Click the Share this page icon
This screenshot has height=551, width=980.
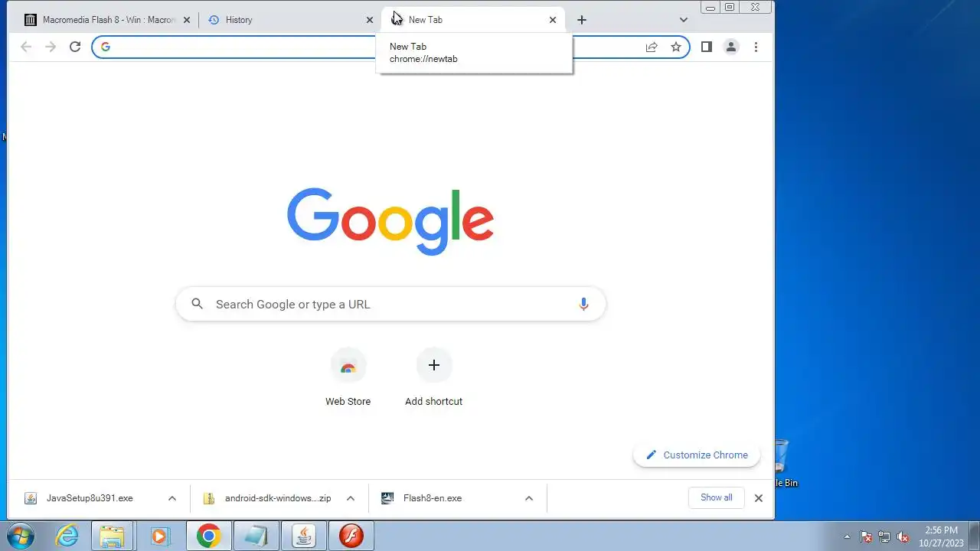coord(652,47)
